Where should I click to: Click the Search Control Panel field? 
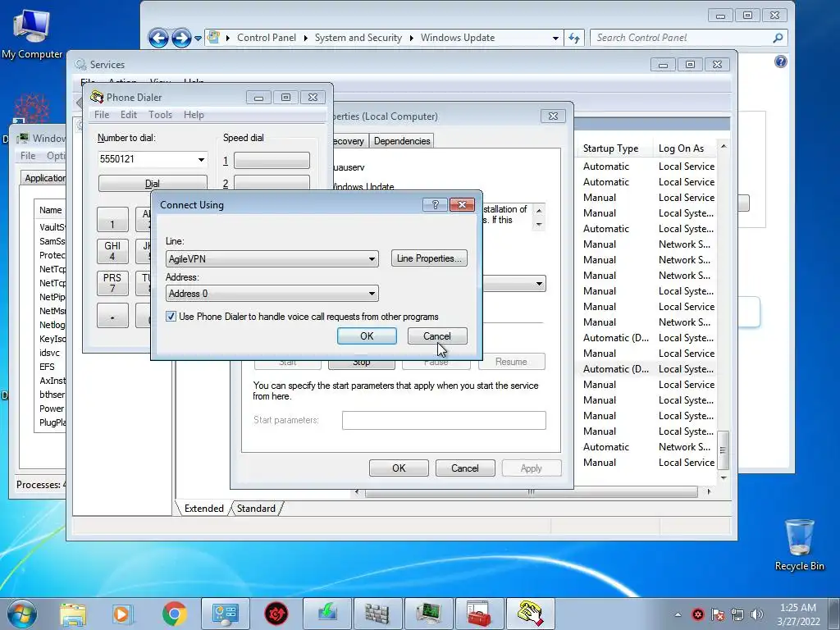tap(680, 38)
